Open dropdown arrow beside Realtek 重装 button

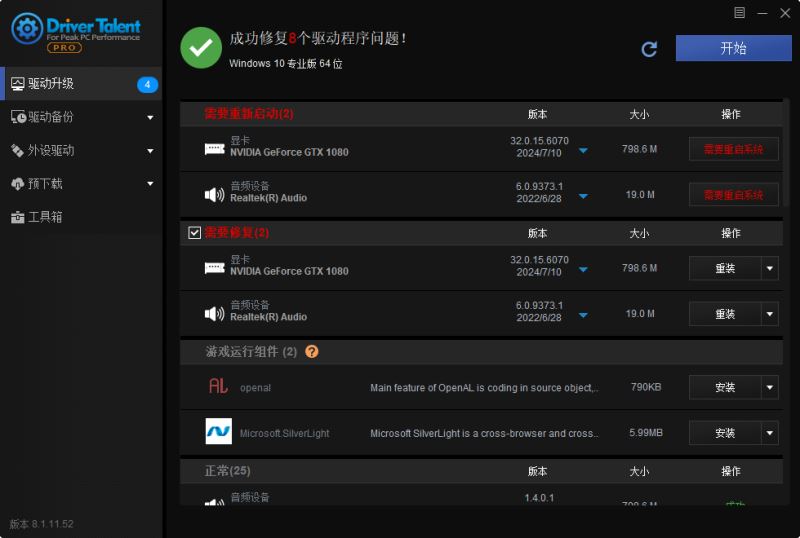pyautogui.click(x=770, y=314)
